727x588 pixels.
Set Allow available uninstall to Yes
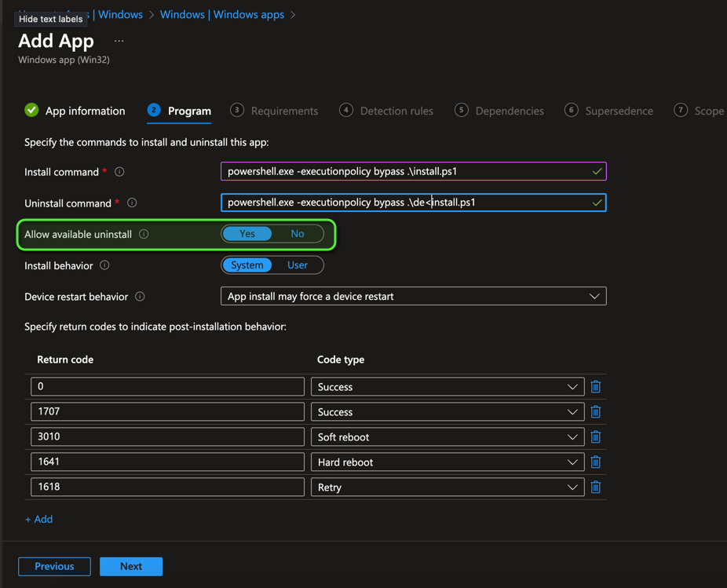pyautogui.click(x=247, y=234)
